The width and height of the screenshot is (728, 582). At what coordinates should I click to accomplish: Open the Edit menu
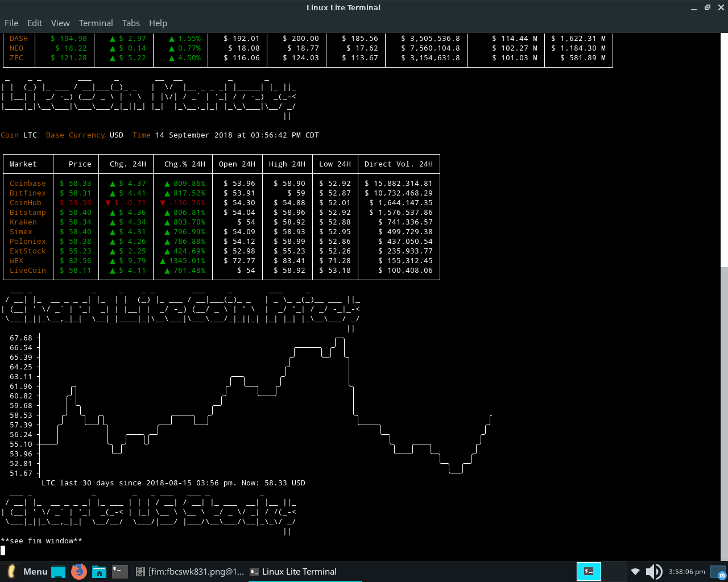(35, 23)
